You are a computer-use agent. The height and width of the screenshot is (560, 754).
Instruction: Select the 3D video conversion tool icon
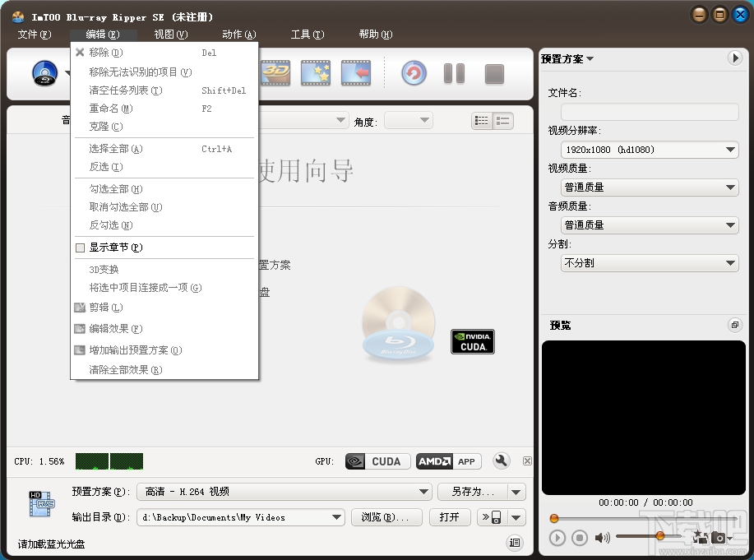[x=275, y=73]
